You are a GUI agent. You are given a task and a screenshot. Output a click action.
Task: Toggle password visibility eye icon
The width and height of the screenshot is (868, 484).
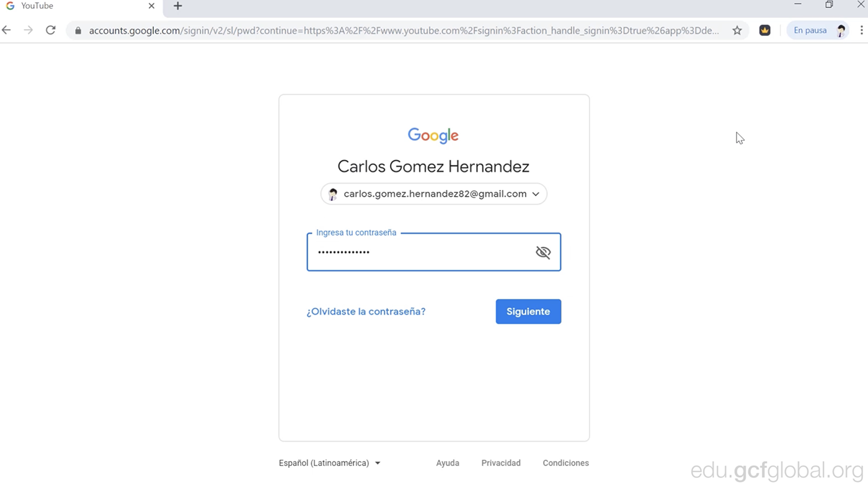coord(543,252)
